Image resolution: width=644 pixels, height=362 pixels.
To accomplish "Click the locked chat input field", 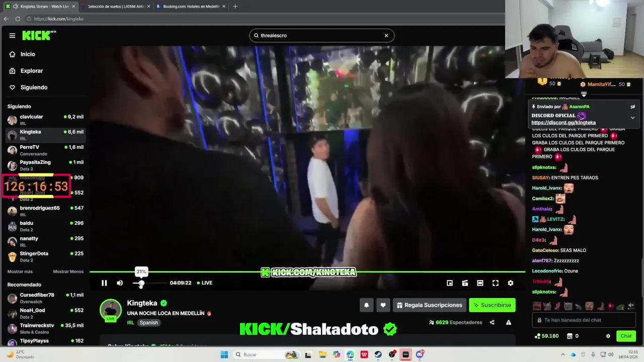I will [x=584, y=320].
